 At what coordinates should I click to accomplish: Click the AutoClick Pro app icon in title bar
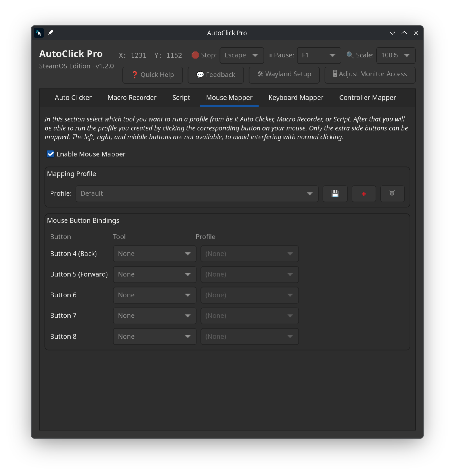pyautogui.click(x=39, y=33)
